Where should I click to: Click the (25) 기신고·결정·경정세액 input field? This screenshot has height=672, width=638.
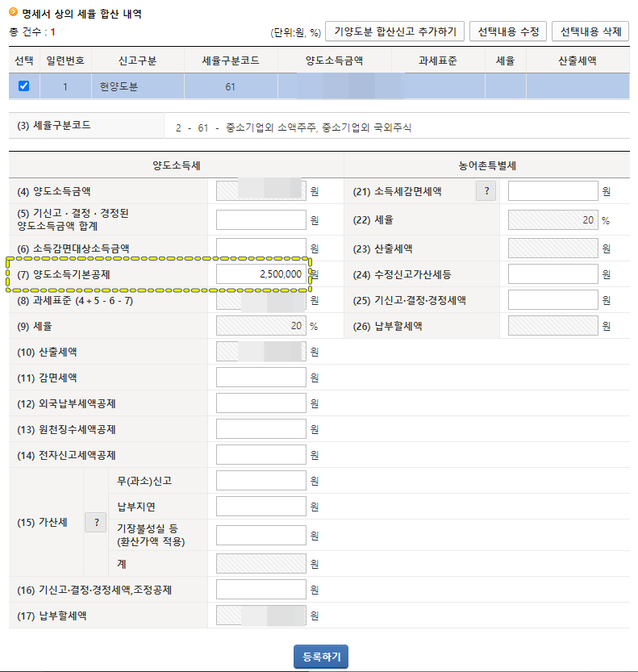point(553,299)
